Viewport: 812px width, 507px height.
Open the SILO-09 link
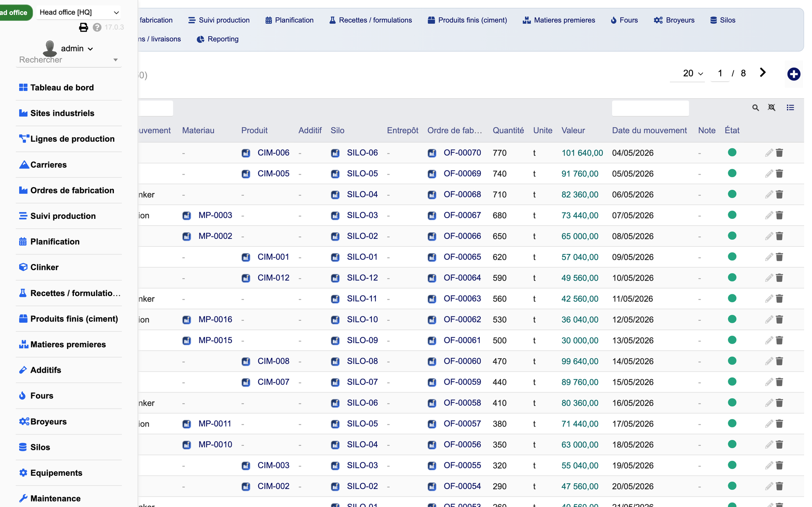[x=362, y=341]
